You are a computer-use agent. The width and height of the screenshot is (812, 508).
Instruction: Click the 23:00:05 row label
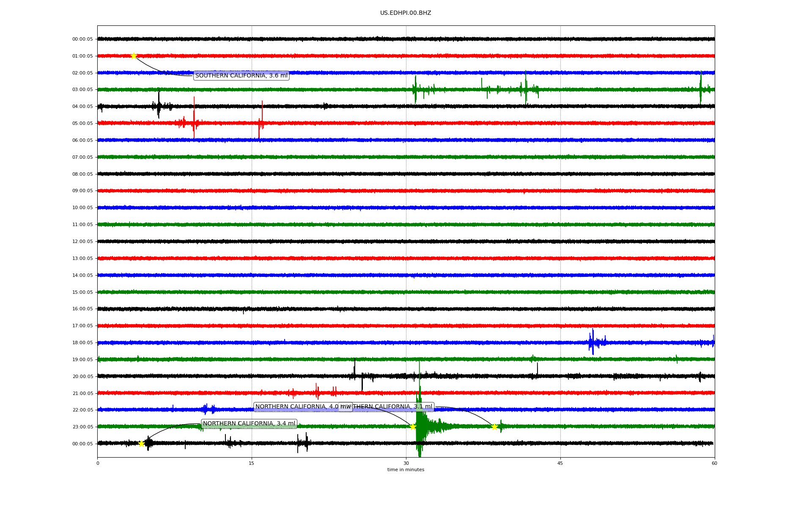[x=82, y=427]
